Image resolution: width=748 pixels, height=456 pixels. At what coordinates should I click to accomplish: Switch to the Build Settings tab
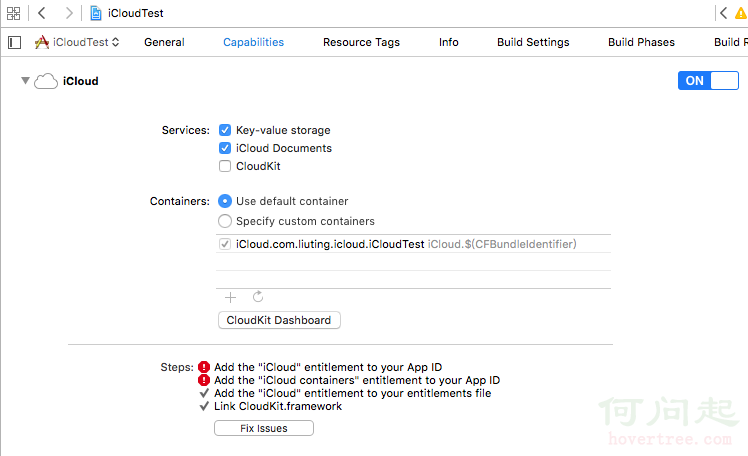coord(533,42)
